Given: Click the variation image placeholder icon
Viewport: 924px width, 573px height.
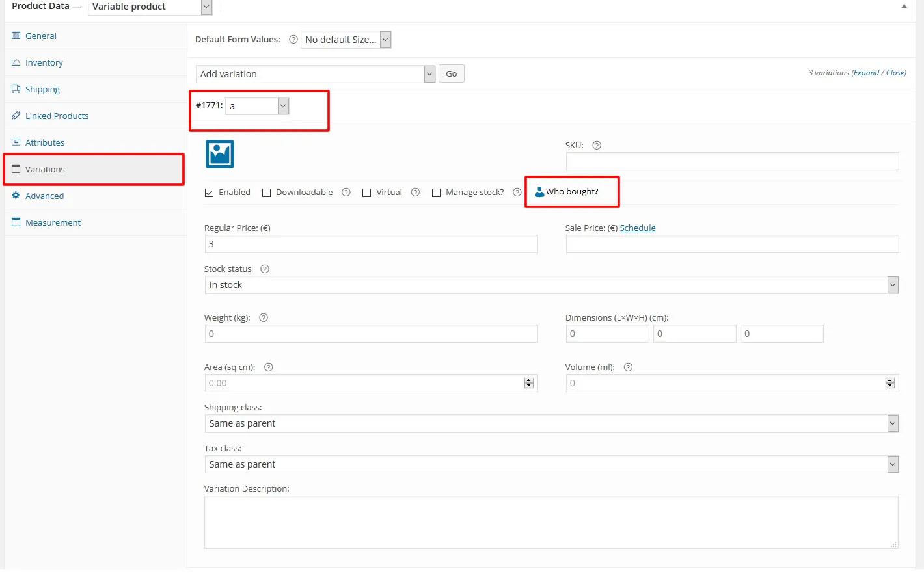Looking at the screenshot, I should pyautogui.click(x=219, y=154).
